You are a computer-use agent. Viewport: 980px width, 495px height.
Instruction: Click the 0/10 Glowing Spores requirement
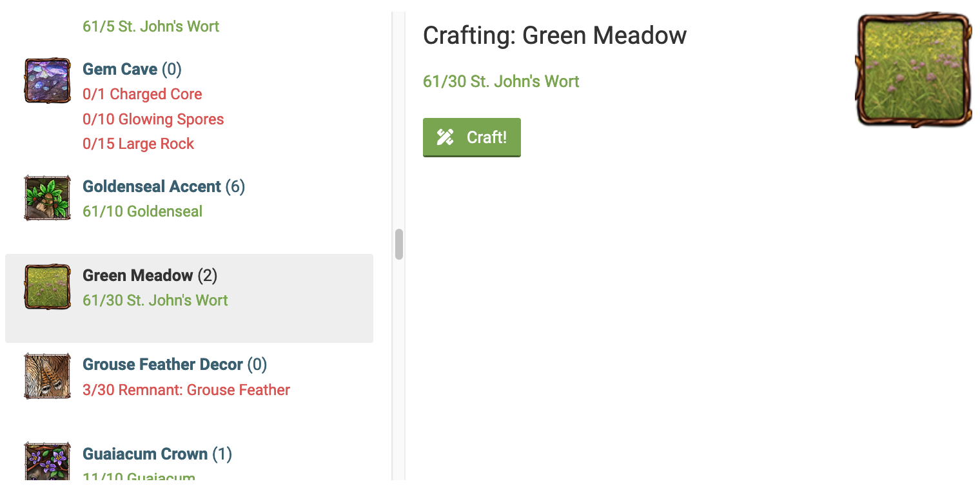pyautogui.click(x=153, y=119)
